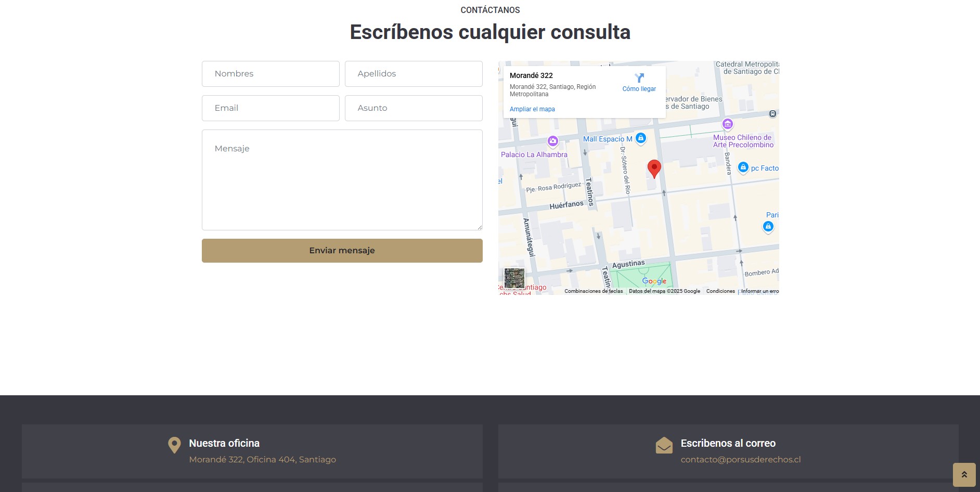Image resolution: width=980 pixels, height=492 pixels.
Task: Click Informar un error on the map
Action: 758,291
